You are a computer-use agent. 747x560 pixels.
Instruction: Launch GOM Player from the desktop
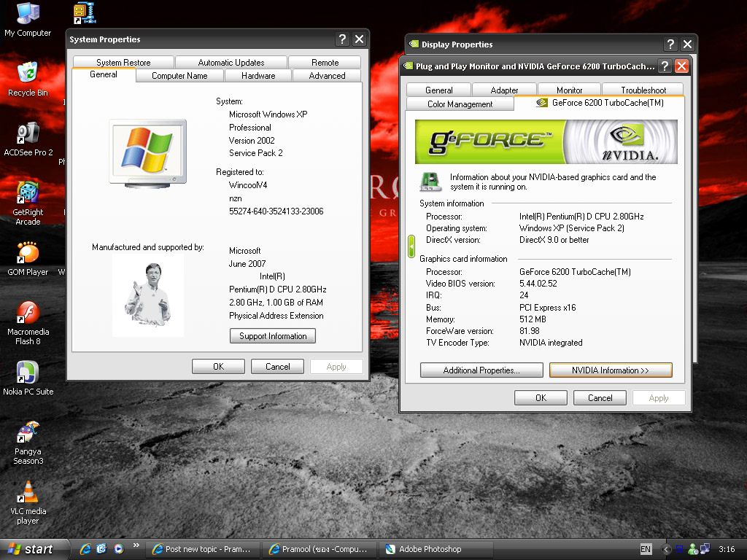coord(28,254)
